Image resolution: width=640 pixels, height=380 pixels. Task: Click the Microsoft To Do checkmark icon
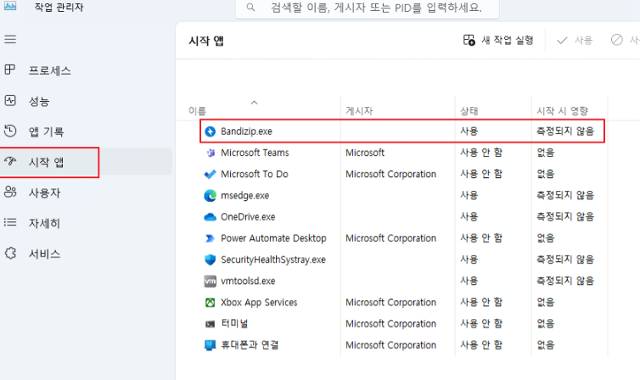click(210, 174)
